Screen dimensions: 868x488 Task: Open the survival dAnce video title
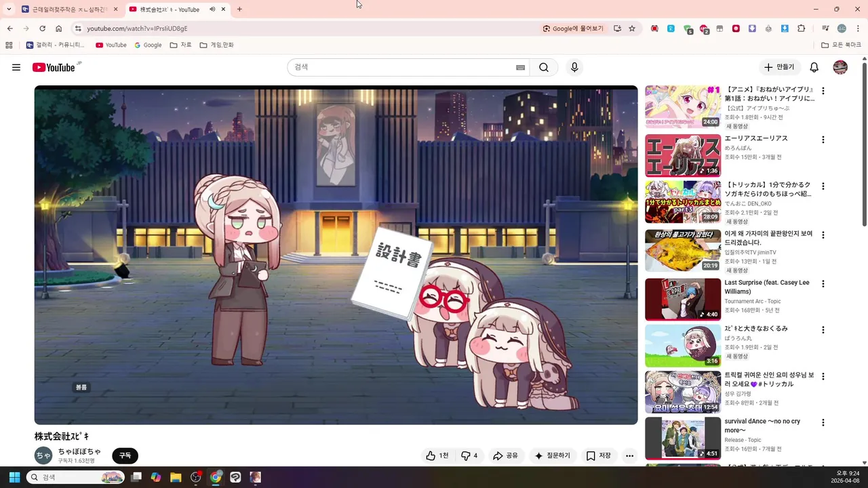click(x=762, y=426)
